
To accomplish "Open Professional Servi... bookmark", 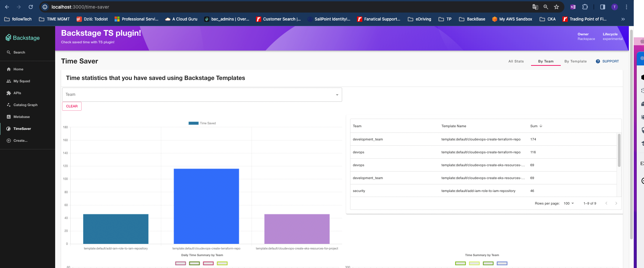I will (136, 19).
